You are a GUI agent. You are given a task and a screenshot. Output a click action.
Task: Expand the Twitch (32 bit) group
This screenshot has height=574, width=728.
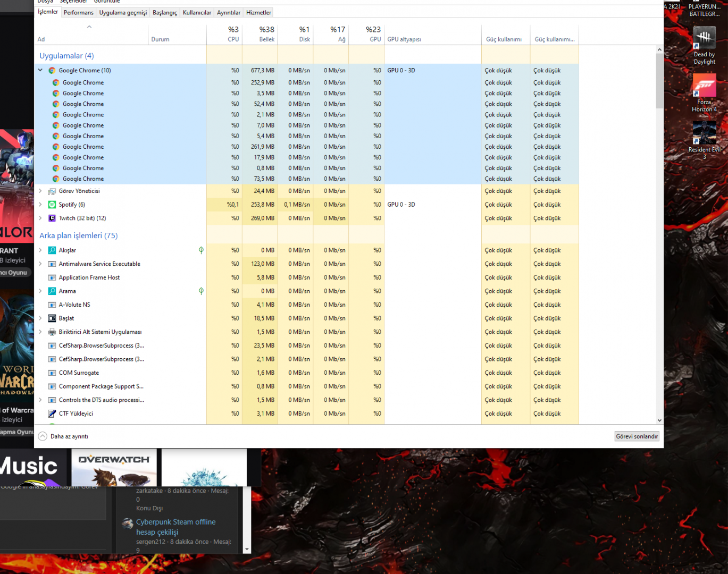point(40,218)
